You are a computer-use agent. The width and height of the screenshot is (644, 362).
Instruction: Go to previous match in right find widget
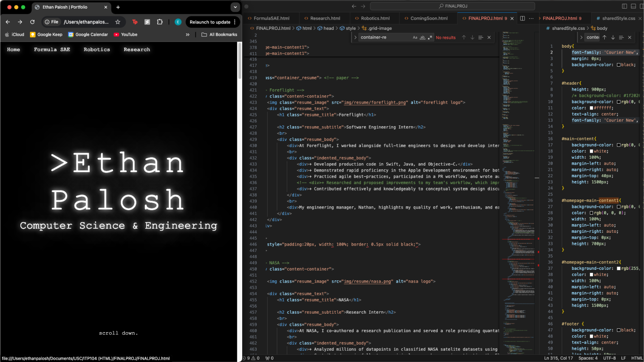coord(604,37)
